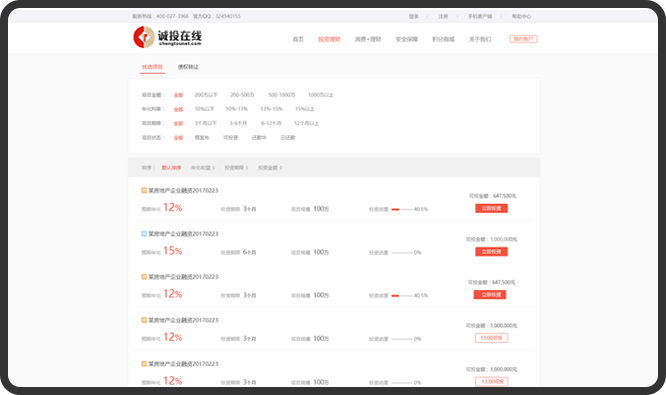Open the 手机客户端 link
The image size is (666, 395).
[x=480, y=17]
